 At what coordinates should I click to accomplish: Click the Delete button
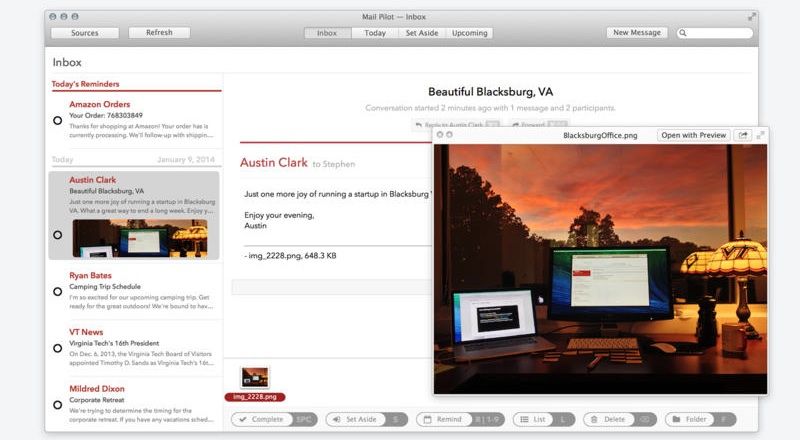click(x=620, y=419)
